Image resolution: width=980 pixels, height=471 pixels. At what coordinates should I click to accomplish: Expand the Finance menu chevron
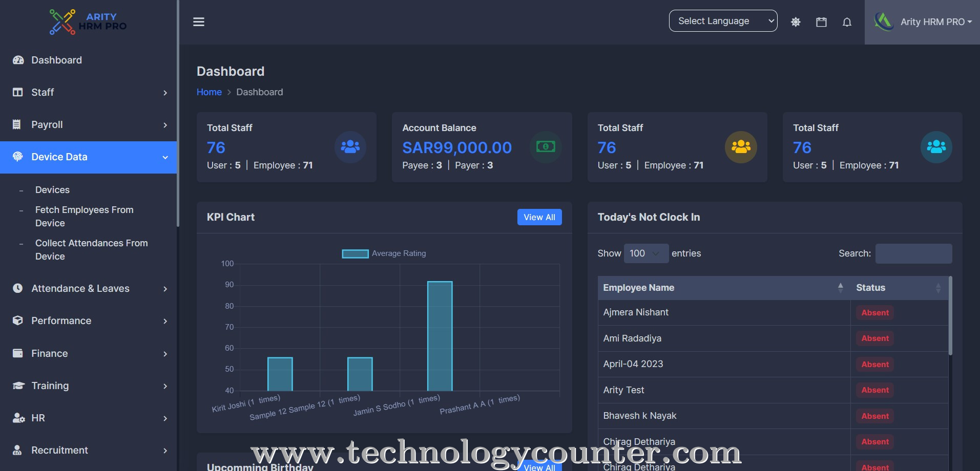tap(165, 354)
